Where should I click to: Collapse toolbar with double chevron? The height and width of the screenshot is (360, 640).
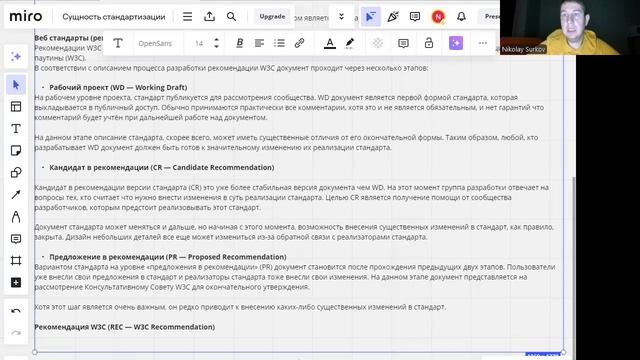click(x=341, y=17)
